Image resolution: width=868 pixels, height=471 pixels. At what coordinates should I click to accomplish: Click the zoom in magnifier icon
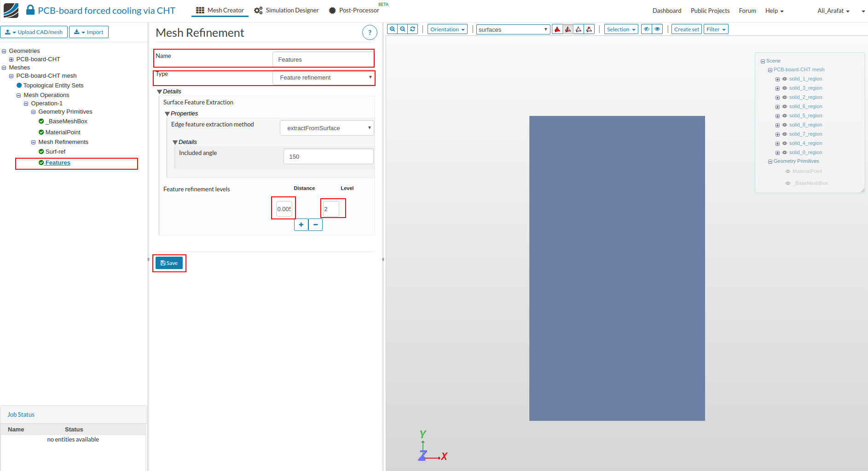393,29
